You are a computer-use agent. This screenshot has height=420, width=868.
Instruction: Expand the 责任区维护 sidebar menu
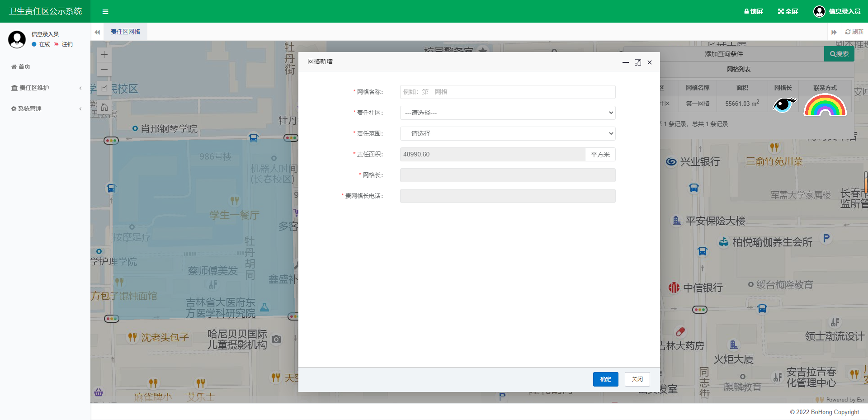45,88
